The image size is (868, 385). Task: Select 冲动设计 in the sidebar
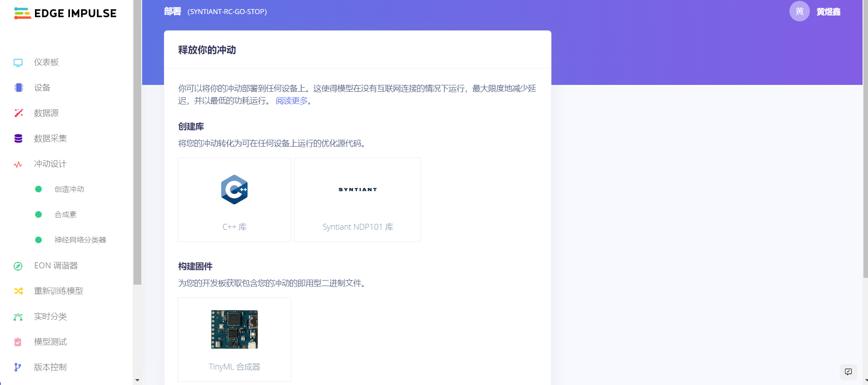[x=50, y=164]
